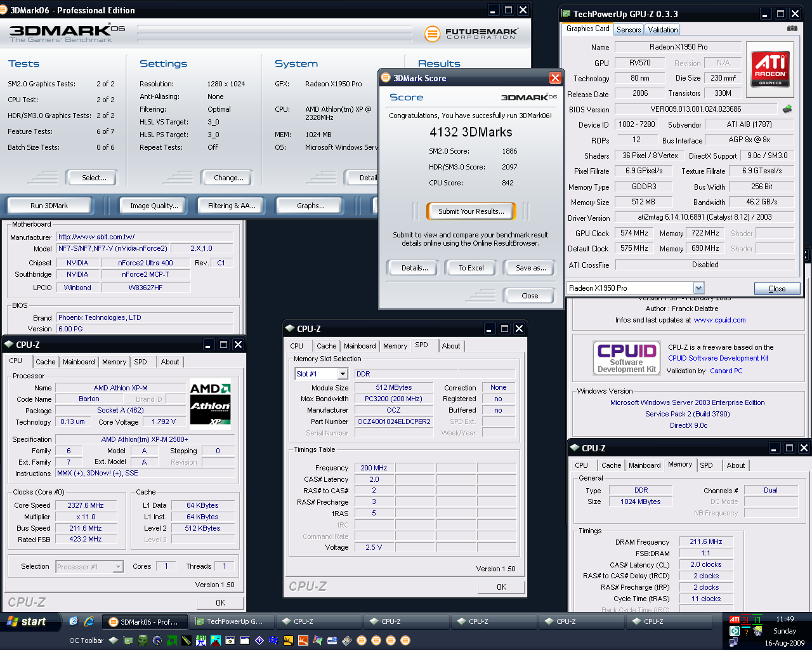Image resolution: width=812 pixels, height=650 pixels.
Task: Click the network computers tray icon
Action: pos(734,642)
